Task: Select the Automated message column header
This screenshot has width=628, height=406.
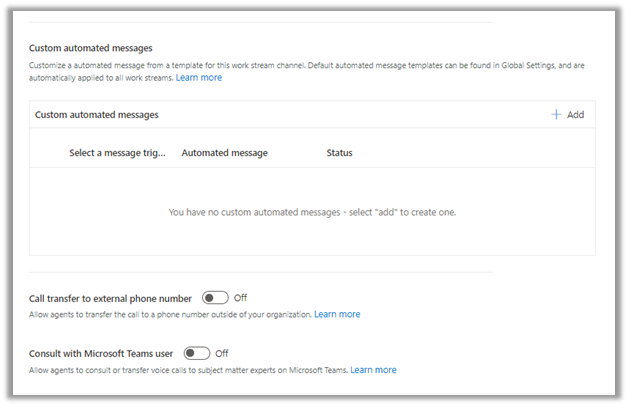Action: (224, 153)
